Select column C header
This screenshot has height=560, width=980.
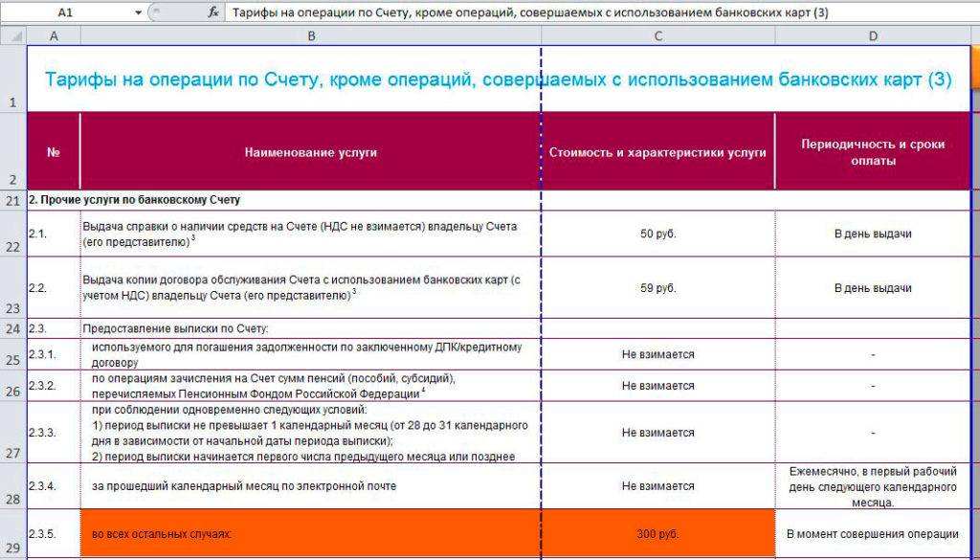657,36
